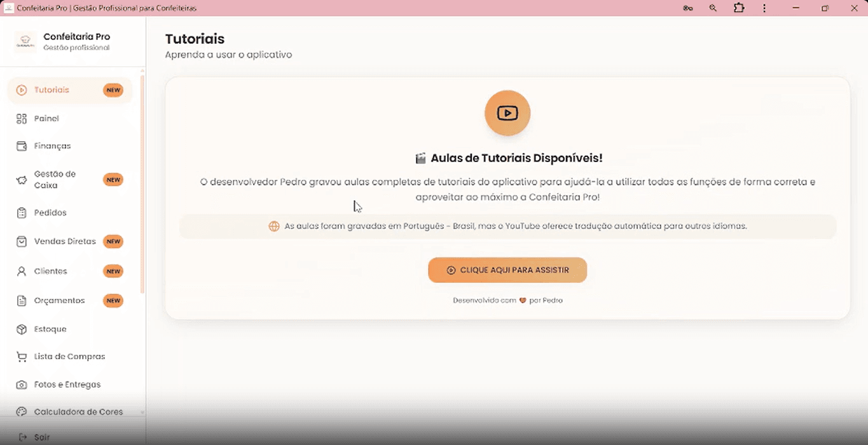Click the NEW badge beside Tutoriais
Screen dimensions: 868x445
[x=113, y=90]
